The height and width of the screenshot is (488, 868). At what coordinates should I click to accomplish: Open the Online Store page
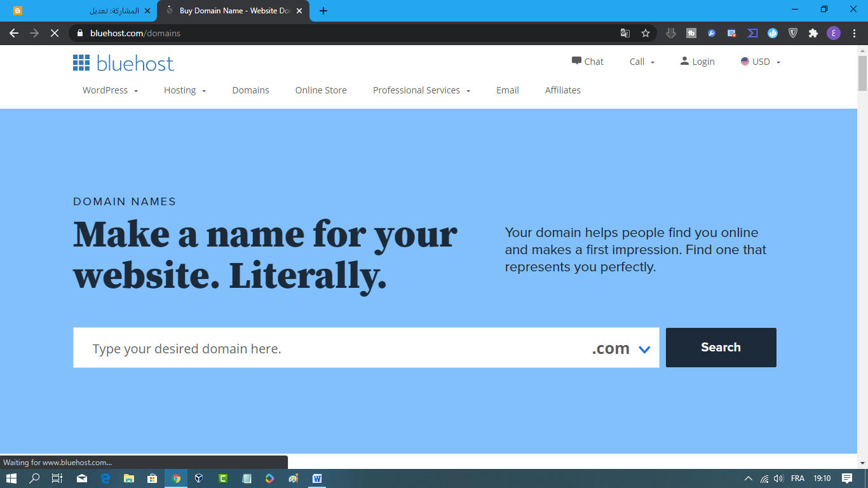coord(321,90)
